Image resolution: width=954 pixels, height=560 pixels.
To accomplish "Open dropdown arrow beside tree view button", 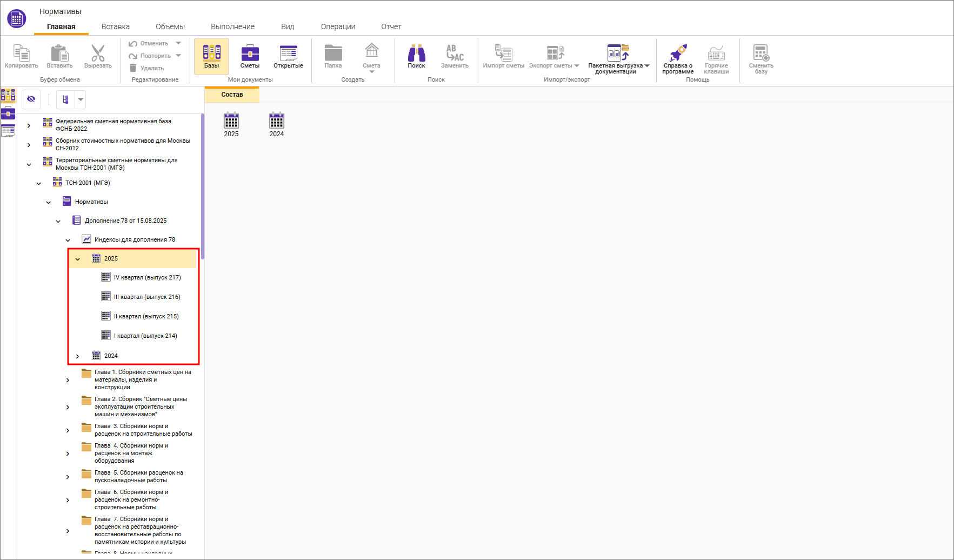I will point(81,99).
